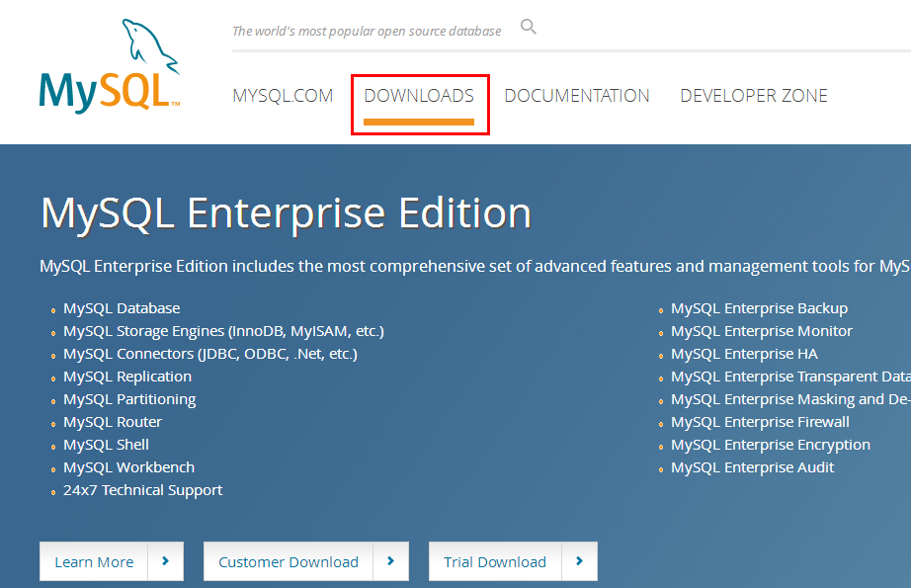Open the MYSQL.COM menu item

tap(283, 95)
